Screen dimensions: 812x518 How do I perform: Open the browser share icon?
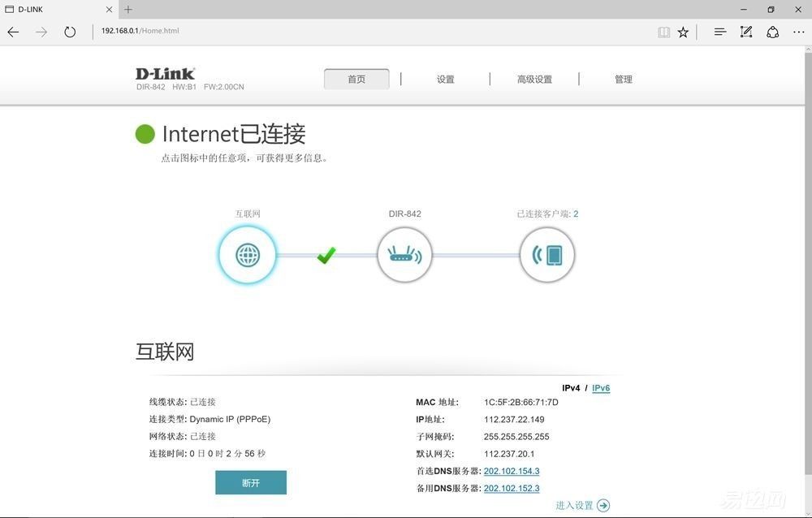coord(773,32)
